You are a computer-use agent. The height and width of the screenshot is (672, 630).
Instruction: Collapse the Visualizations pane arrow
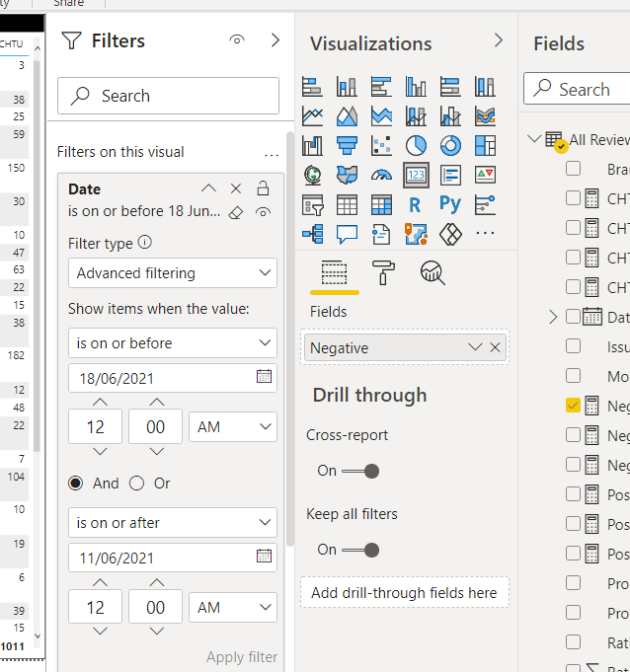point(499,40)
